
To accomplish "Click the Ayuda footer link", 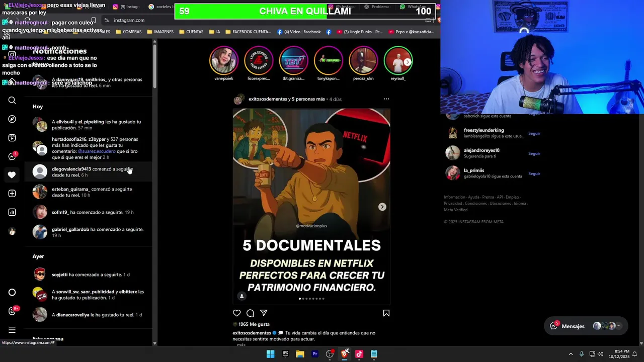I will coord(473,197).
